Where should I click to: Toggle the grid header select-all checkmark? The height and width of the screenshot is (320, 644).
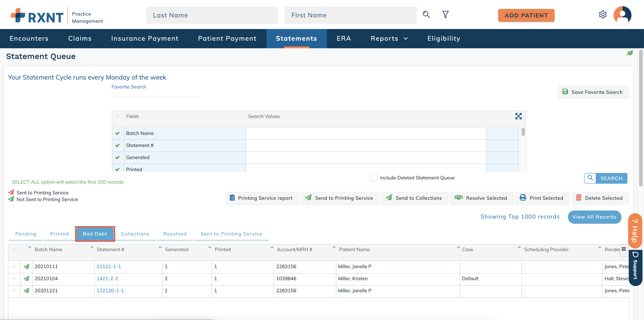pos(14,249)
